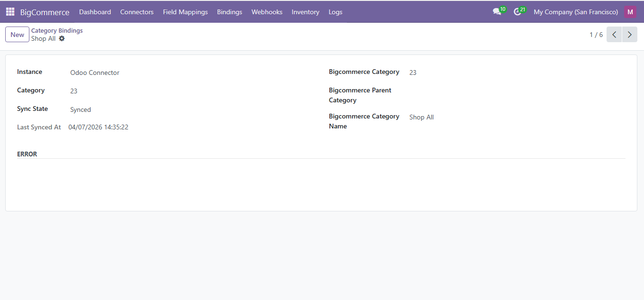This screenshot has height=300, width=644.
Task: Go to previous record arrow
Action: 614,35
